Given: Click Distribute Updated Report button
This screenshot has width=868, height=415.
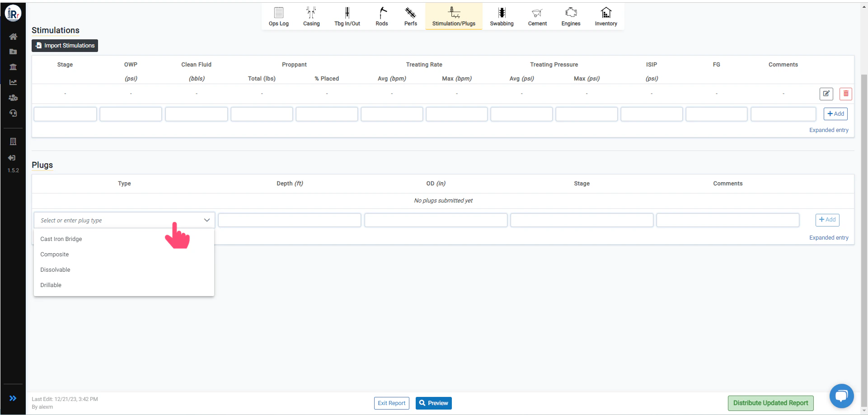Looking at the screenshot, I should (x=770, y=403).
